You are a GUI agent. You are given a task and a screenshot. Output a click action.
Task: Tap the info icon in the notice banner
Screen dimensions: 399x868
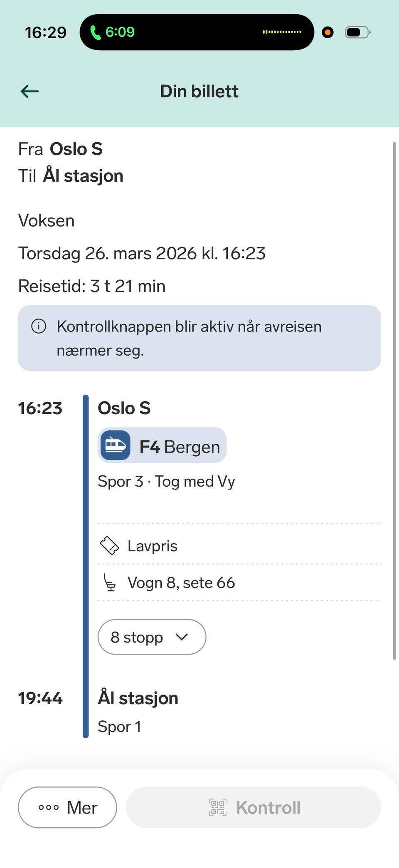pos(39,326)
